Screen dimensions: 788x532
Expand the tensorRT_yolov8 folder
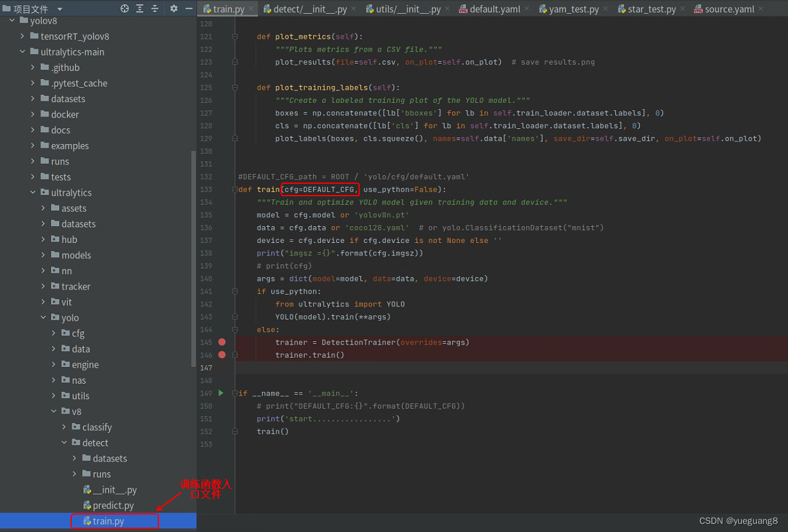[22, 36]
